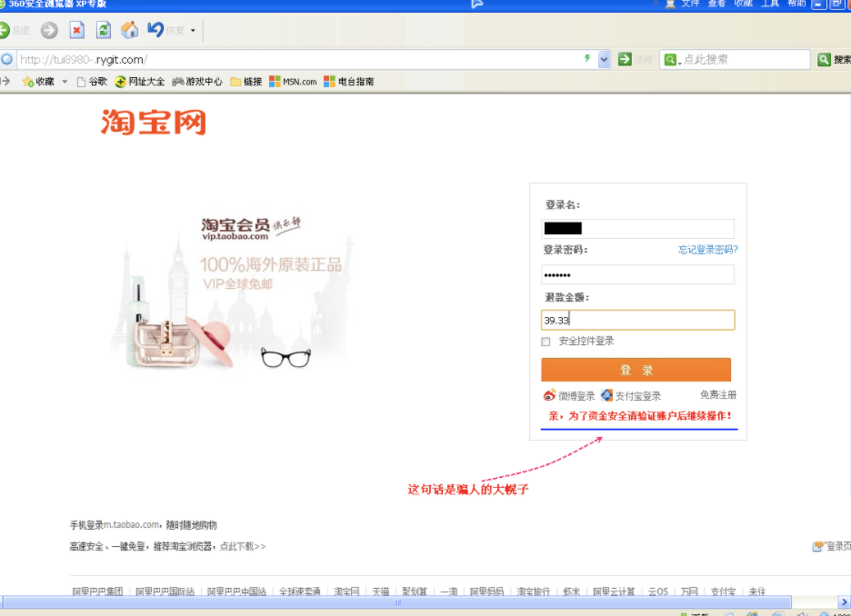The image size is (851, 616).
Task: Click the 阿里巴巴国际站 footer link
Action: point(165,591)
